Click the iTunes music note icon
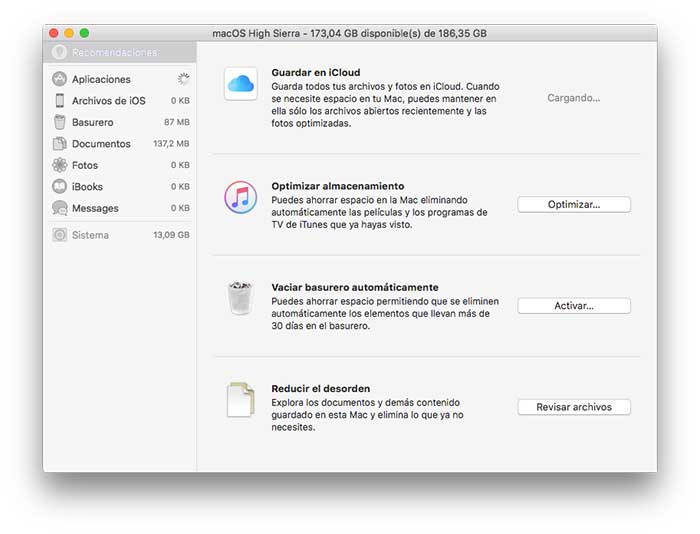The image size is (700, 534). [x=241, y=197]
